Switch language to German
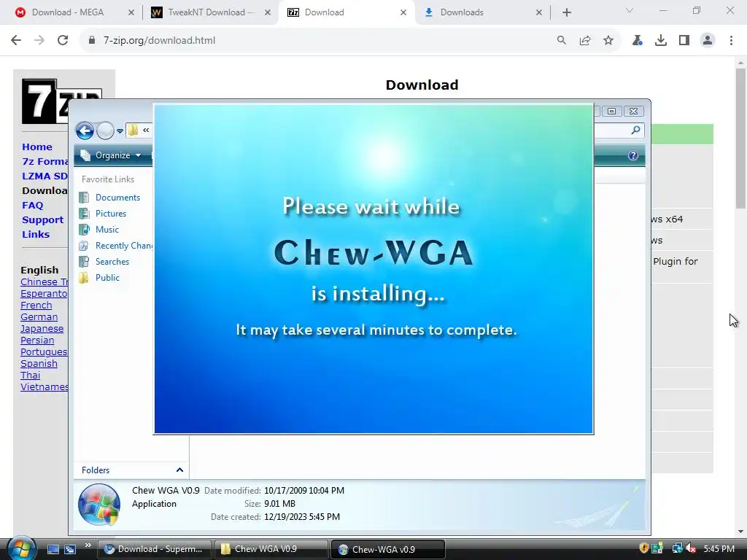Screen dimensions: 747x560 (x=39, y=316)
